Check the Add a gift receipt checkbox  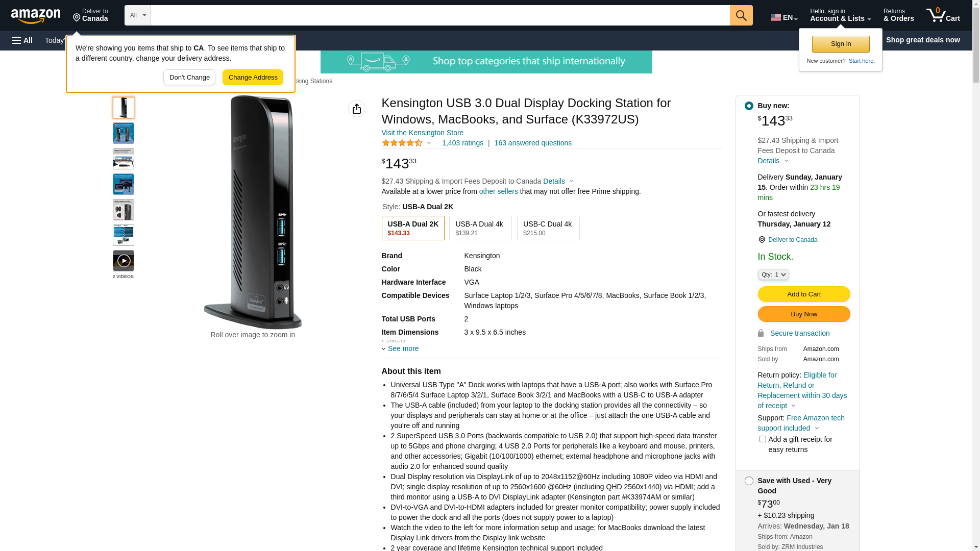click(763, 439)
